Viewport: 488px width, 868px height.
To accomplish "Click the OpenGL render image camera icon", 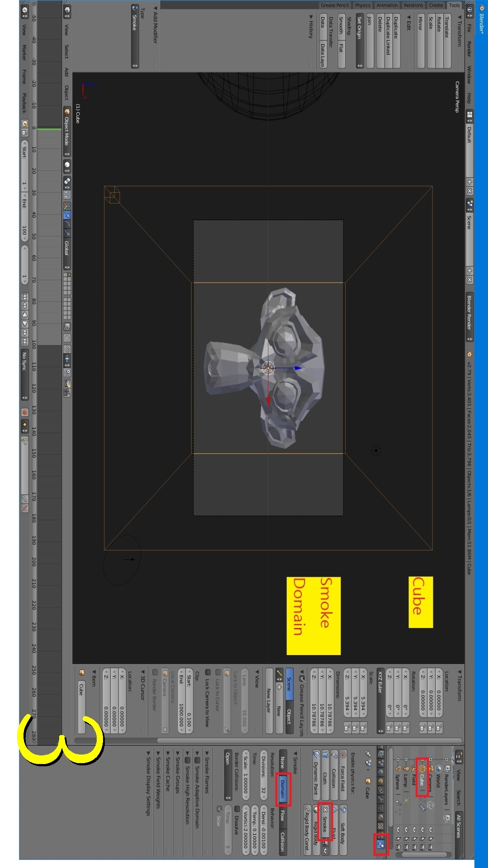I will point(67,384).
